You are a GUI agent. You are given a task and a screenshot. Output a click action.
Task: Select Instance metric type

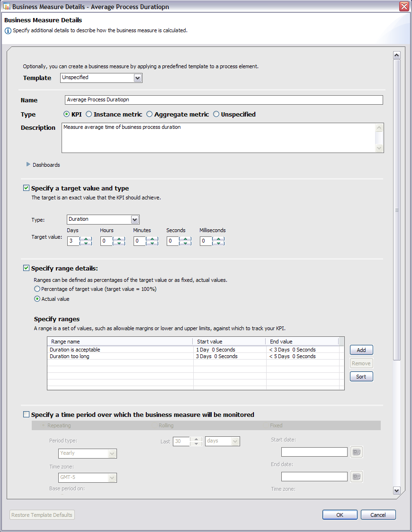[x=89, y=114]
